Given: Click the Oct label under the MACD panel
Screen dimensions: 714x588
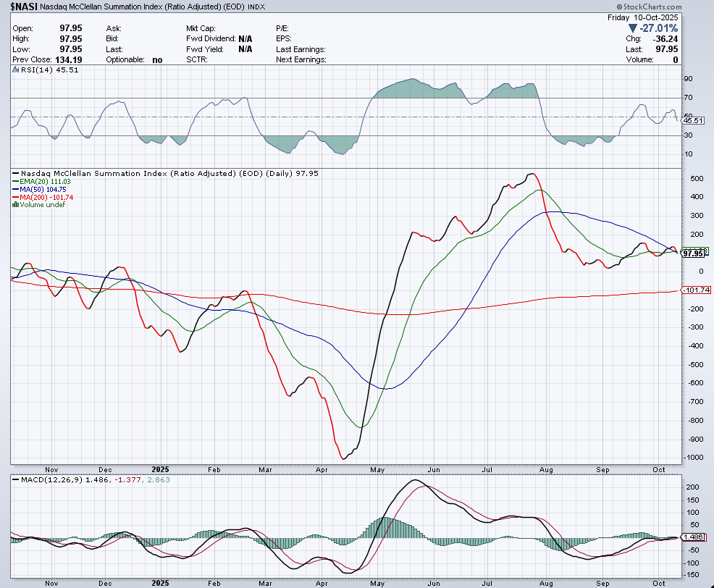Looking at the screenshot, I should [659, 584].
